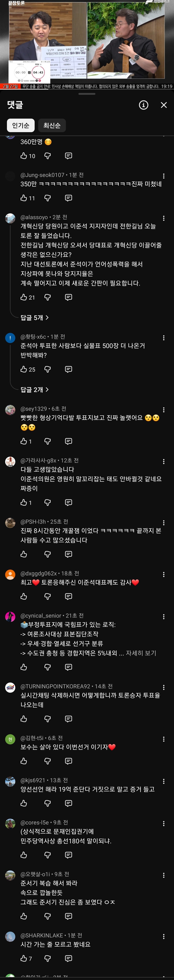Tap the comments panel drag handle
174x980 pixels.
click(87, 94)
